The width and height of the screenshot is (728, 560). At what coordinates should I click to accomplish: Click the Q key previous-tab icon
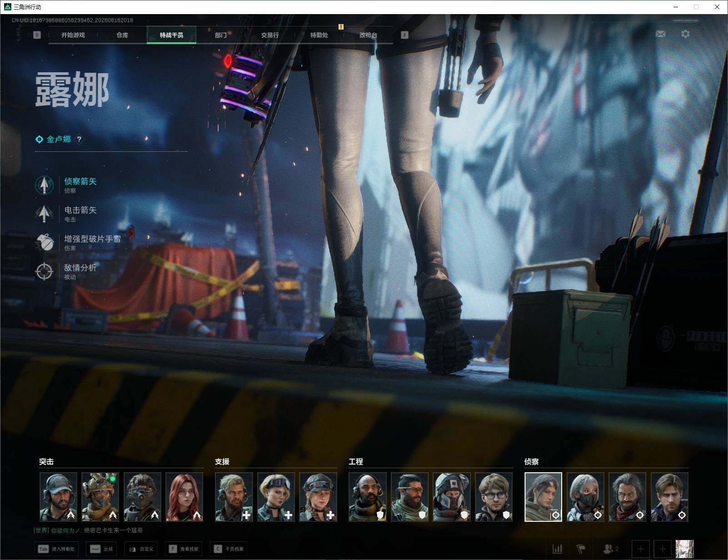37,35
